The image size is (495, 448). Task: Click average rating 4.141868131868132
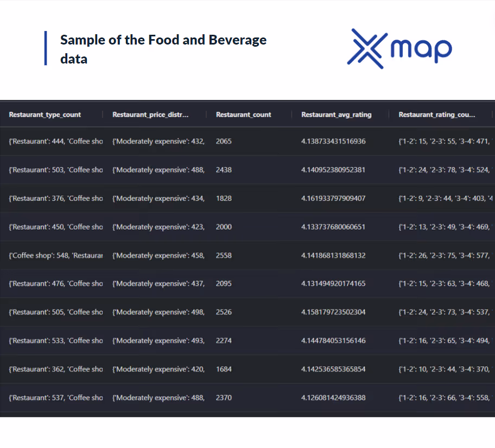click(x=333, y=255)
